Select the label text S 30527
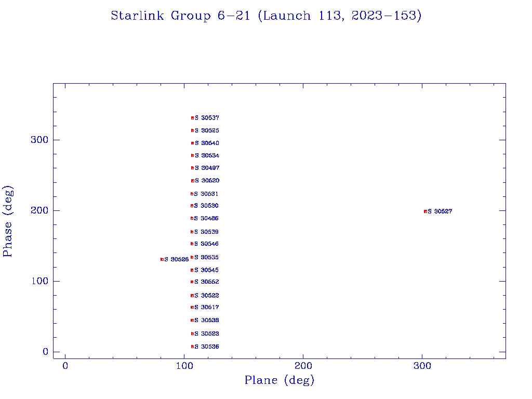Viewport: 532px width, 399px height. point(440,212)
